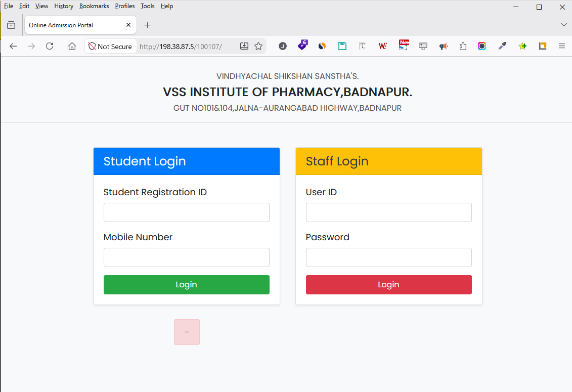Open the teal save-page extension icon
This screenshot has width=572, height=392.
pos(342,46)
